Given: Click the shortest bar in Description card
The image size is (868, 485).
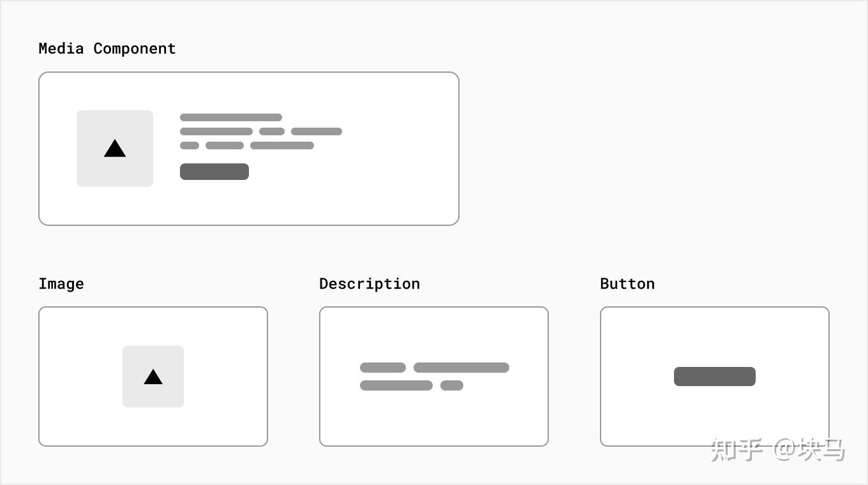Looking at the screenshot, I should click(452, 385).
